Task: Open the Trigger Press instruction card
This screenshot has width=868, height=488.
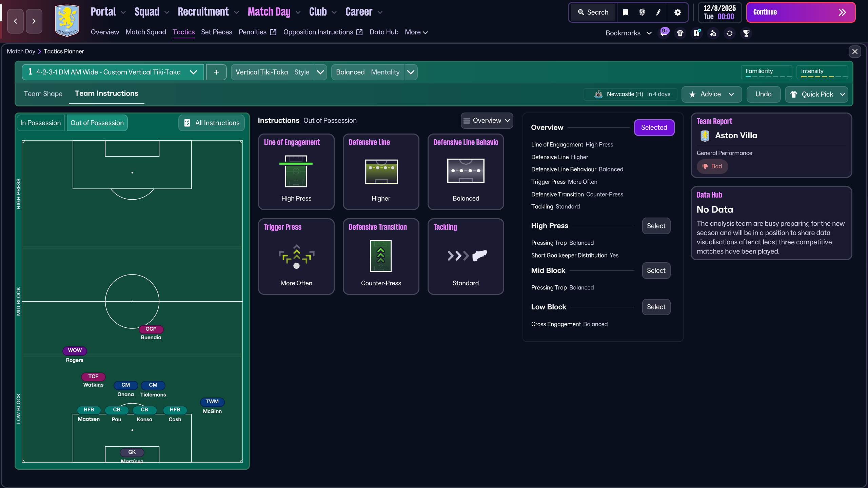Action: tap(296, 256)
